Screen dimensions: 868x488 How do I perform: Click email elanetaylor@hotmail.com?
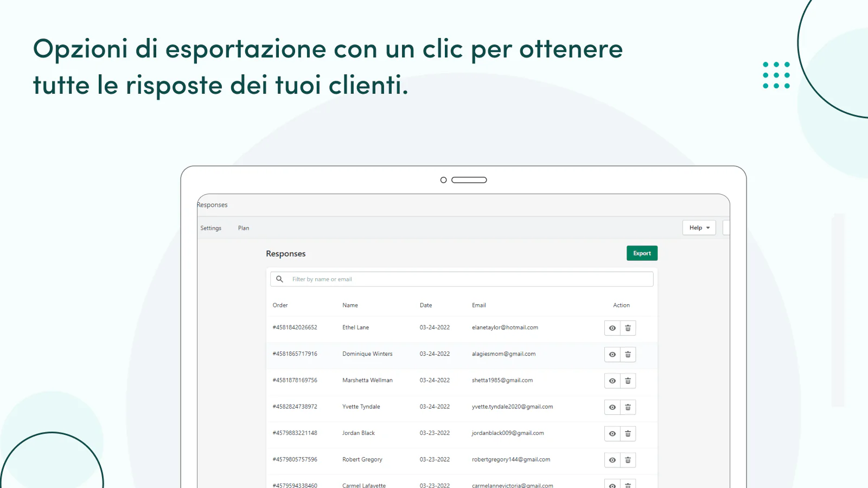pyautogui.click(x=505, y=328)
